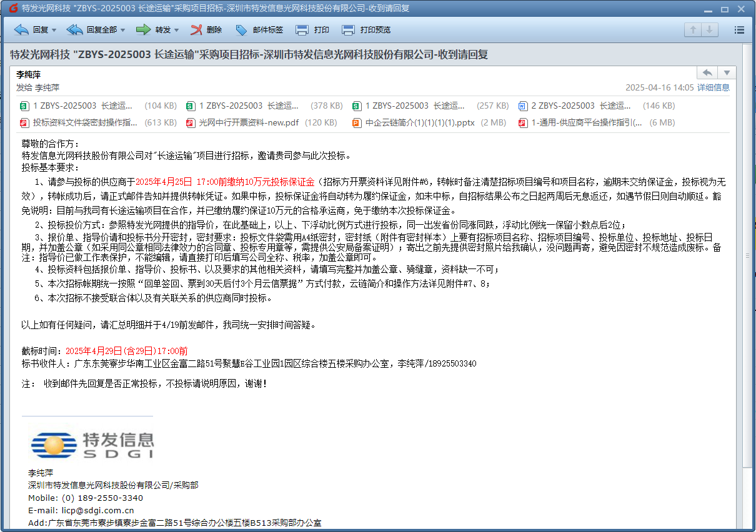This screenshot has height=532, width=756.
Task: Click the 以上如有任何疑问 paragraph
Action: point(169,325)
